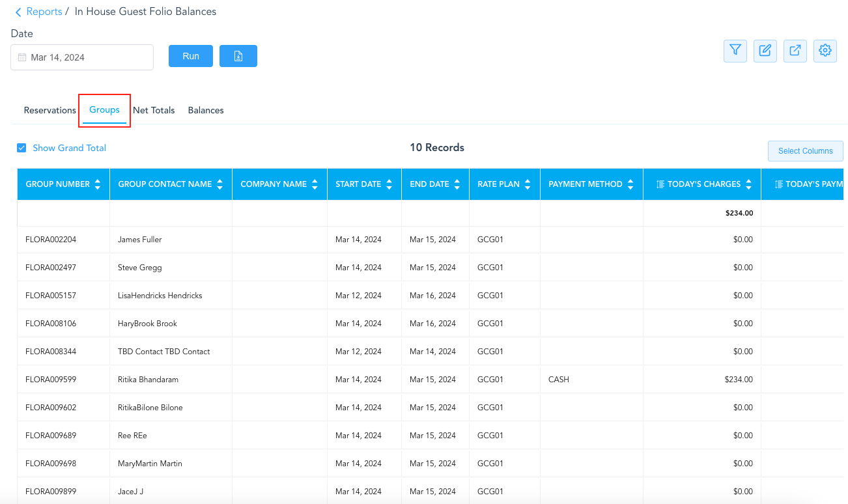
Task: Click the external link export icon
Action: pos(795,51)
